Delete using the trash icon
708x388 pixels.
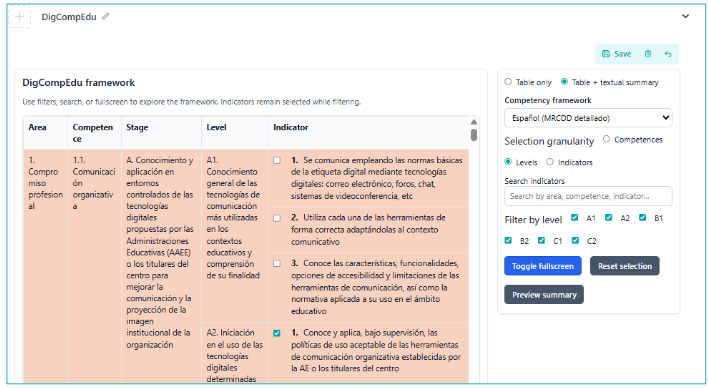click(648, 54)
